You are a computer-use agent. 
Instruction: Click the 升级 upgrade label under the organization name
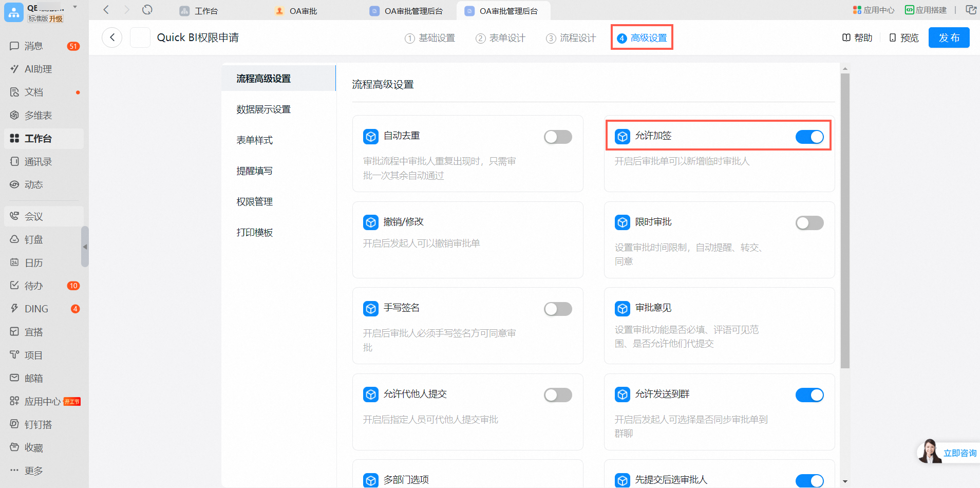(56, 19)
